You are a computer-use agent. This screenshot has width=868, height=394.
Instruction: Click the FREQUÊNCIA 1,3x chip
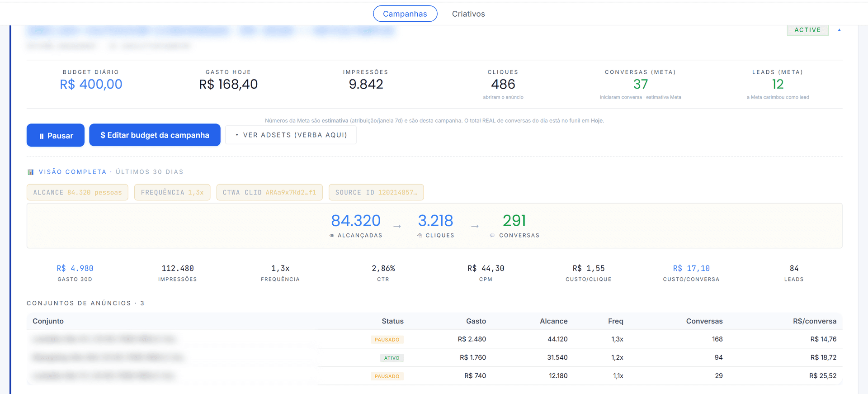pos(172,192)
